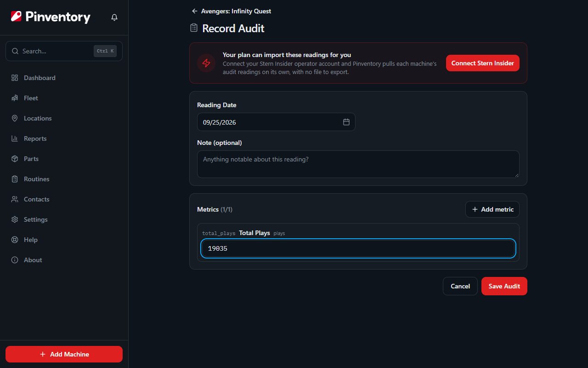
Task: Click the Parts box icon
Action: point(15,159)
